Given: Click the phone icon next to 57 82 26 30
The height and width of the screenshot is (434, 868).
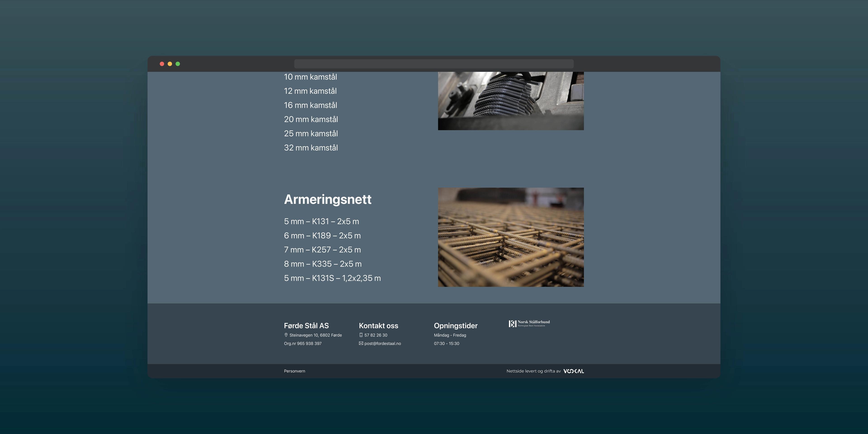Looking at the screenshot, I should point(361,335).
